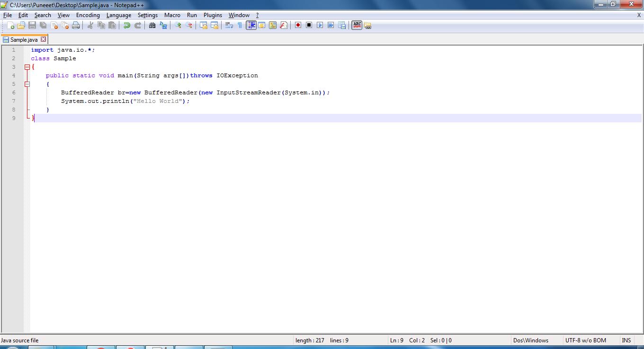This screenshot has width=644, height=349.
Task: Open the File menu
Action: point(8,15)
